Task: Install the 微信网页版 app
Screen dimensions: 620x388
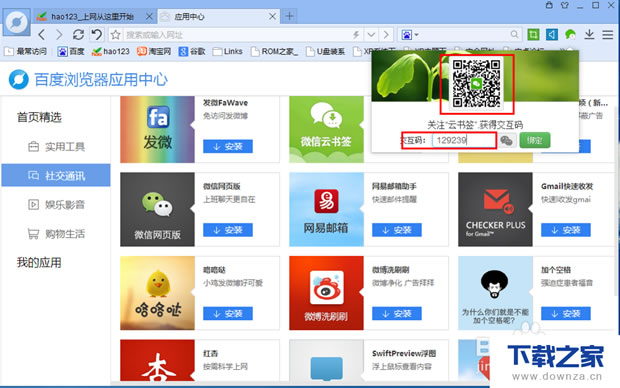Action: 228,230
